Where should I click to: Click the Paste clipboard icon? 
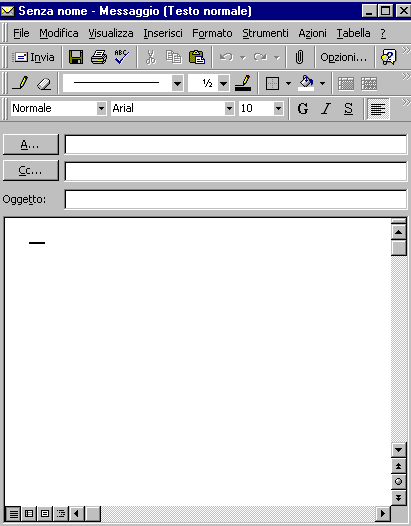pyautogui.click(x=197, y=57)
